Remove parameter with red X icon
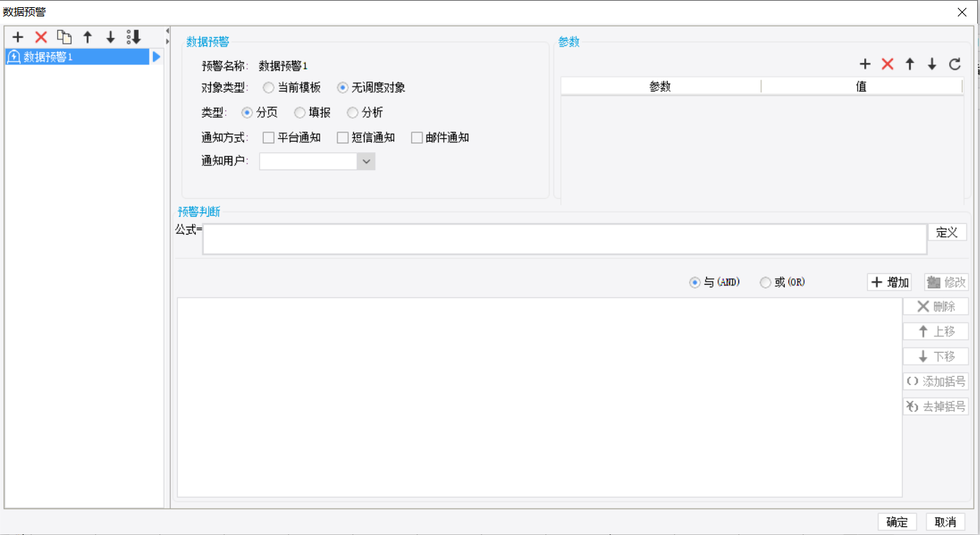 [x=888, y=64]
